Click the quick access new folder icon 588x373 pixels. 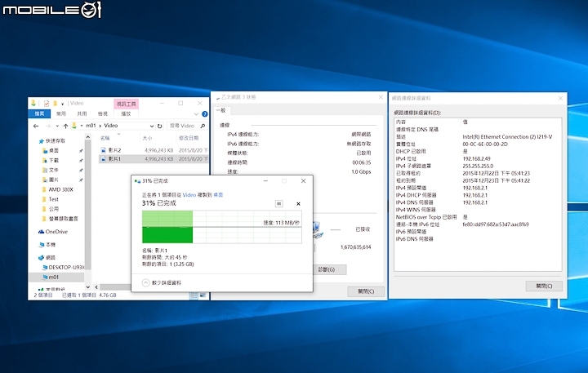[56, 103]
